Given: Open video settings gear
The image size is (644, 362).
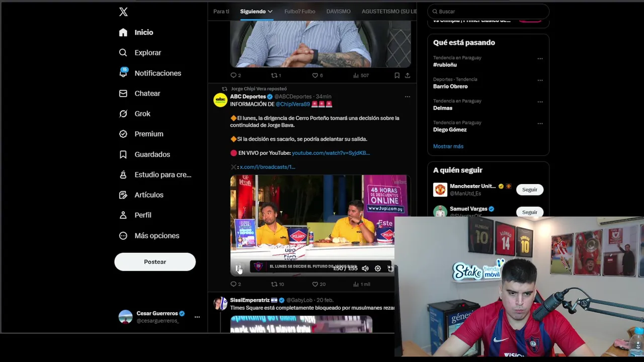Looking at the screenshot, I should pos(378,268).
